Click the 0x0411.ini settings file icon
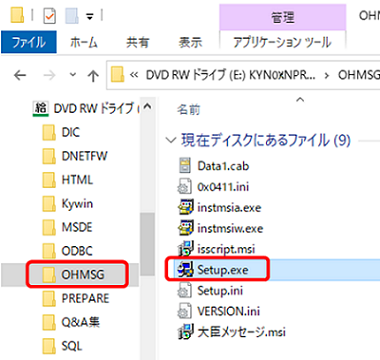Image resolution: width=380 pixels, height=360 pixels. point(185,187)
